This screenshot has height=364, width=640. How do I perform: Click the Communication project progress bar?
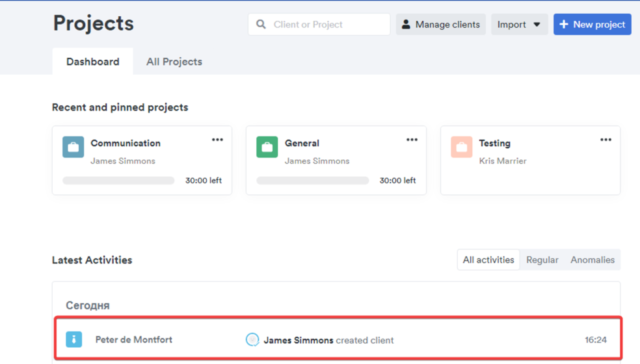coord(118,180)
